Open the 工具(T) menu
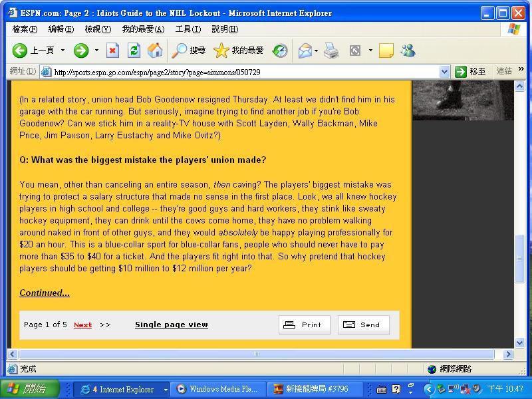The image size is (532, 399). pos(188,29)
